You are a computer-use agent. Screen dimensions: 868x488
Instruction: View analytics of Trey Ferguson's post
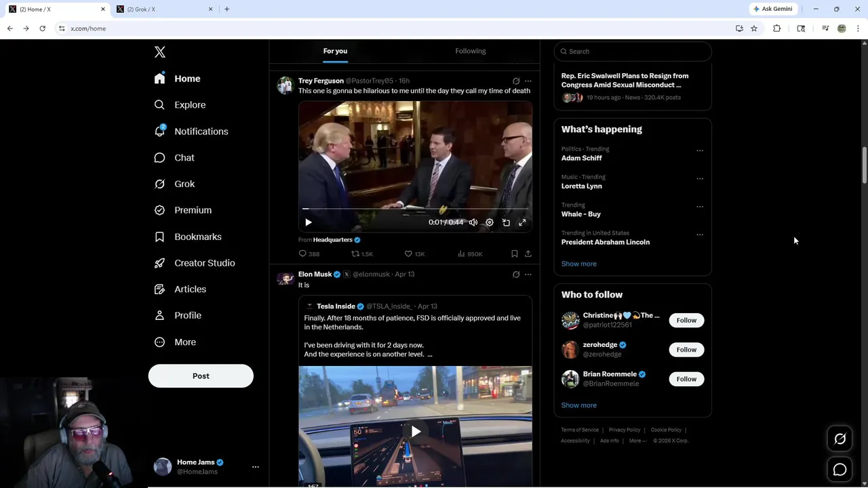[470, 254]
